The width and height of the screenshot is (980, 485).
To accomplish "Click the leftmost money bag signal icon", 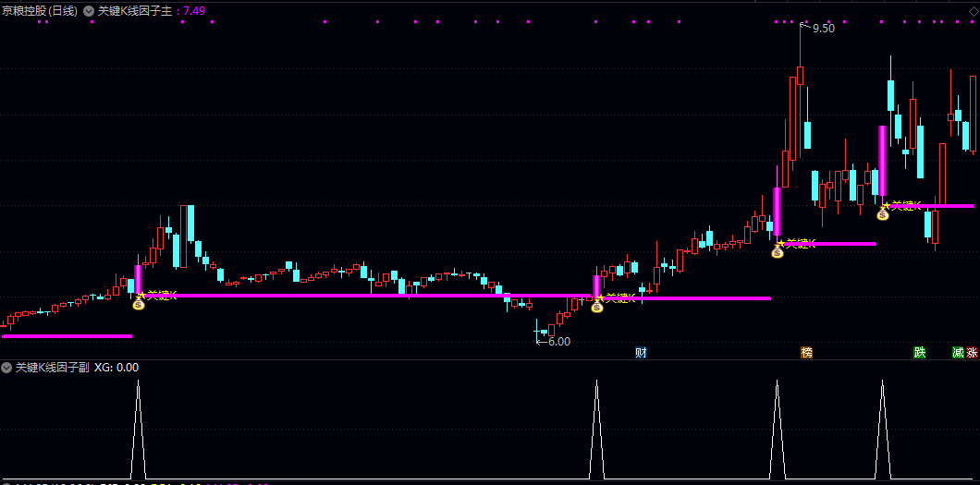I will tap(139, 304).
